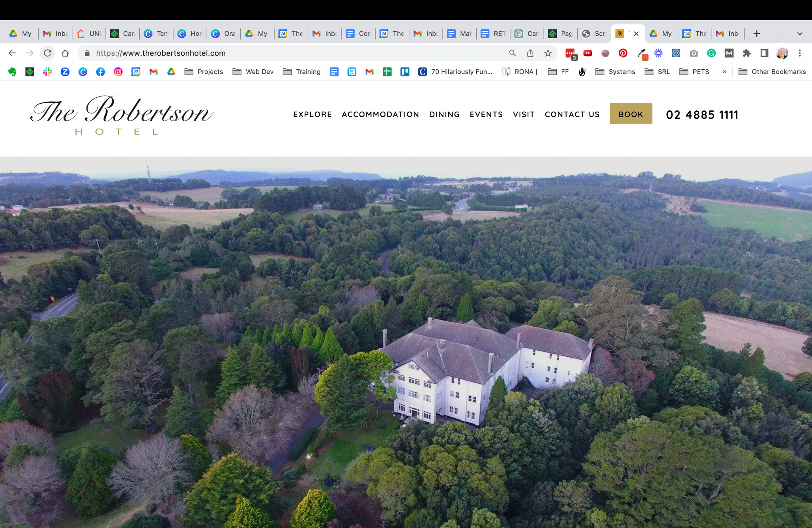The width and height of the screenshot is (812, 528).
Task: Expand the SRL bookmarks folder
Action: point(657,71)
